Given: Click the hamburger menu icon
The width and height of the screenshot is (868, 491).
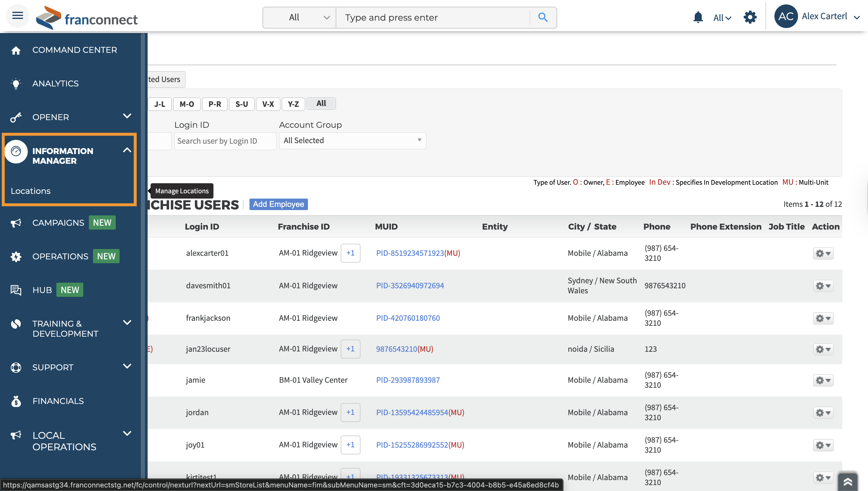Looking at the screenshot, I should coord(17,16).
